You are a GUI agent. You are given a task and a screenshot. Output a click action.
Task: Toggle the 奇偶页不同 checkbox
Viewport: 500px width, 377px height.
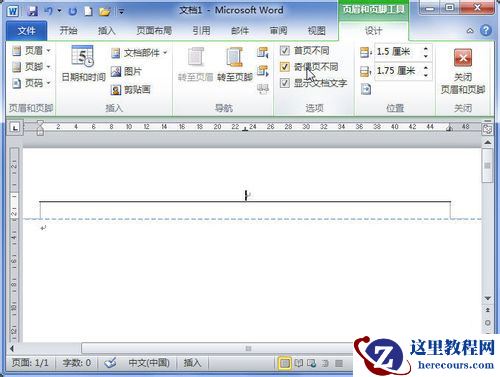point(284,67)
